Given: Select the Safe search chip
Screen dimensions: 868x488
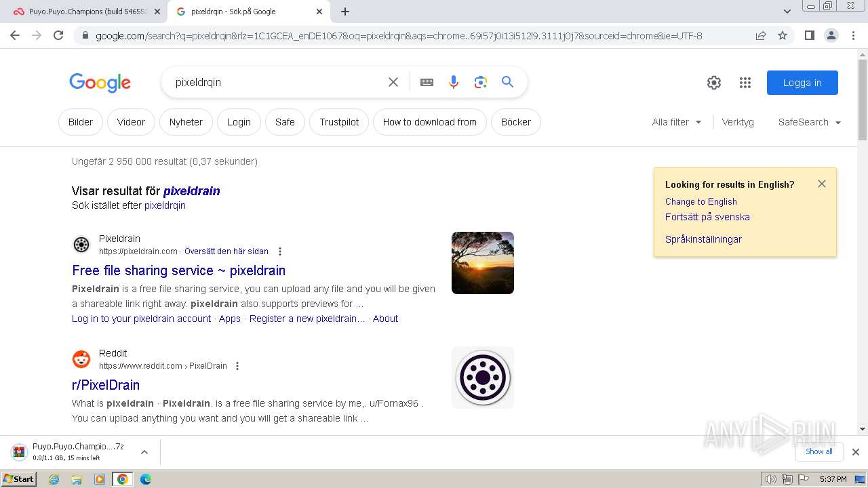Looking at the screenshot, I should [285, 122].
